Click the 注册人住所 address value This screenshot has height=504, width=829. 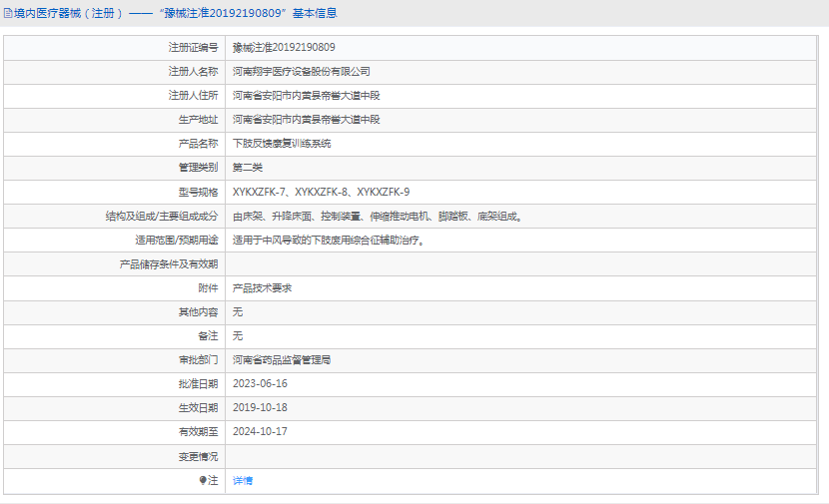(306, 96)
